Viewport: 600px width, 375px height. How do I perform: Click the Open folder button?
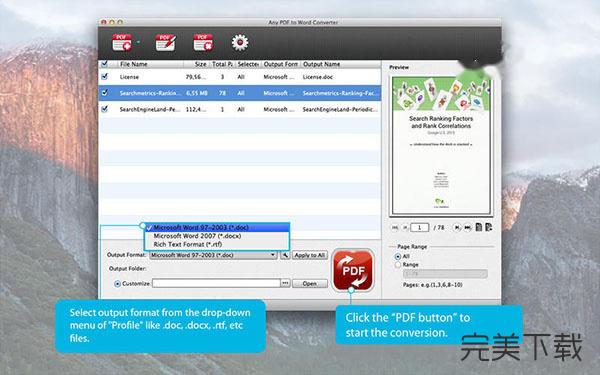click(x=310, y=284)
